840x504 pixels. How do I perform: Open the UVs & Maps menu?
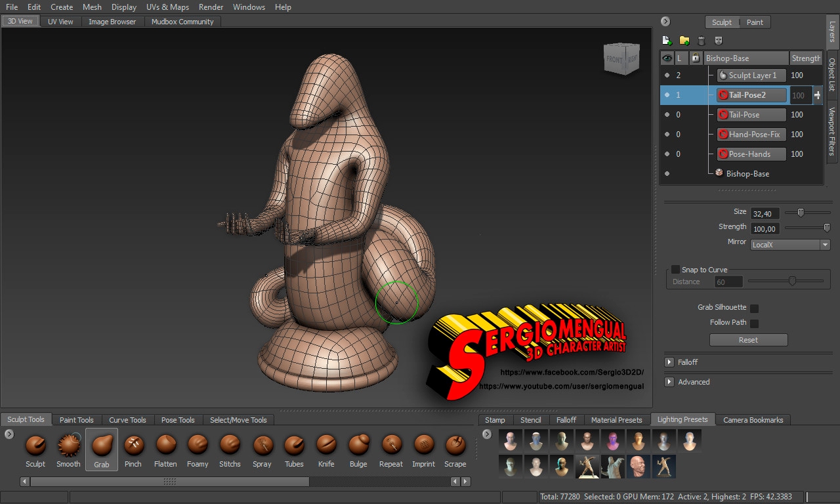point(167,7)
